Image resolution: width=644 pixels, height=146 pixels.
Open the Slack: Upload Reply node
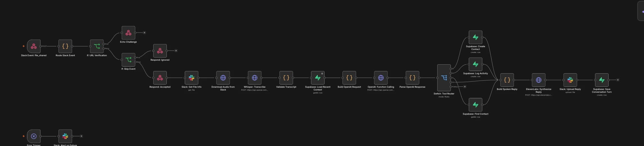pos(570,80)
